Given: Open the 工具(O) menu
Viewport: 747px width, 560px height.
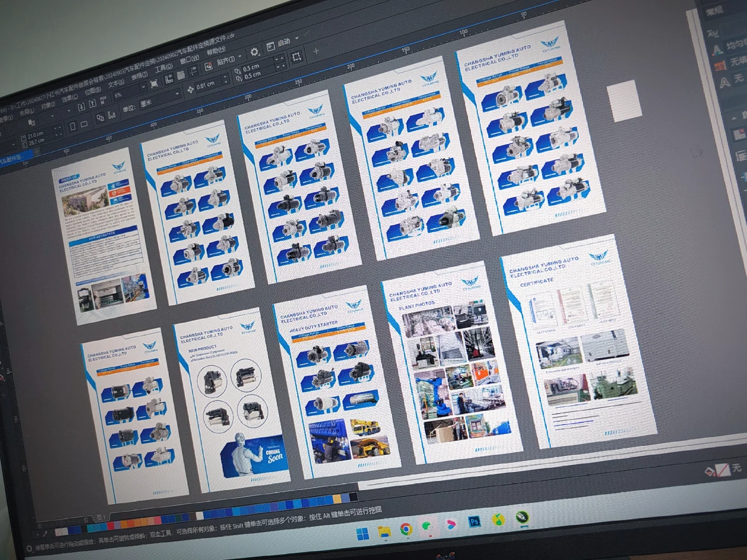Looking at the screenshot, I should click(164, 67).
